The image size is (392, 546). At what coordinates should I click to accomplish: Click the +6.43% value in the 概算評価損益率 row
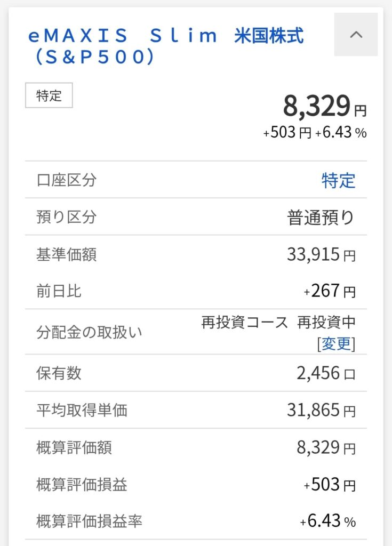pyautogui.click(x=327, y=521)
